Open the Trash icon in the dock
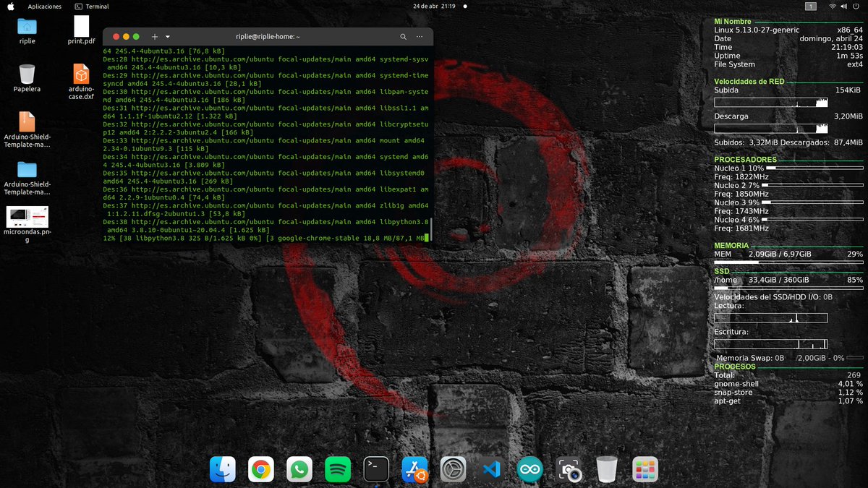This screenshot has height=488, width=868. (x=608, y=470)
